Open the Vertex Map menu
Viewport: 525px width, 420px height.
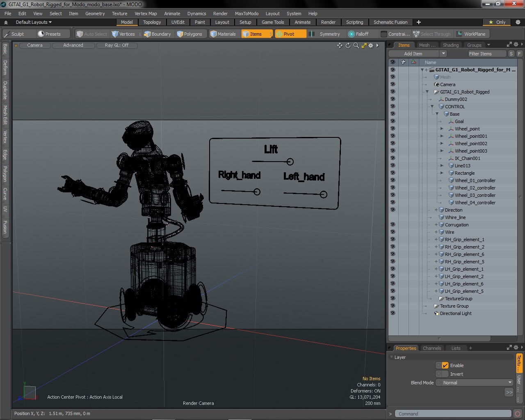[x=146, y=14]
